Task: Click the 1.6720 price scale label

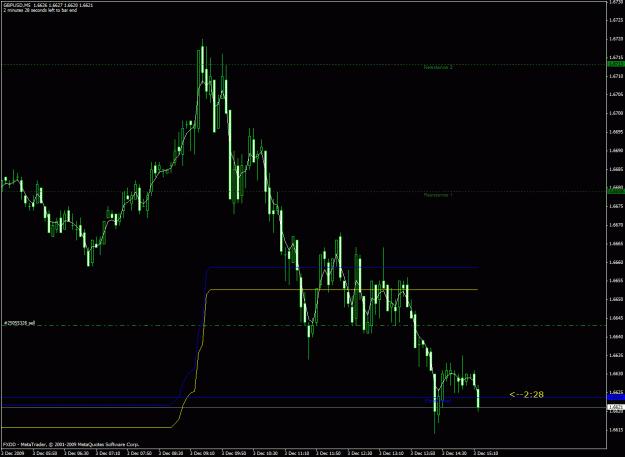Action: coord(616,39)
